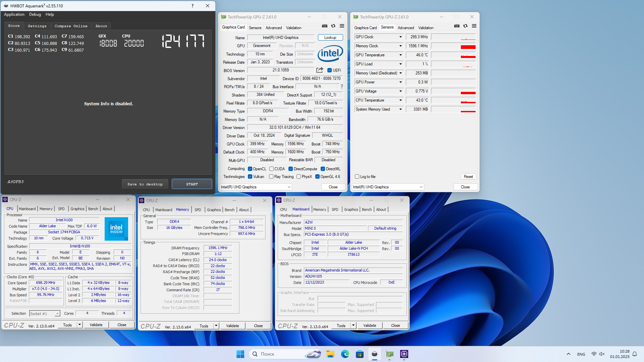The image size is (644, 362).
Task: Click Save to desktop button
Action: [145, 184]
